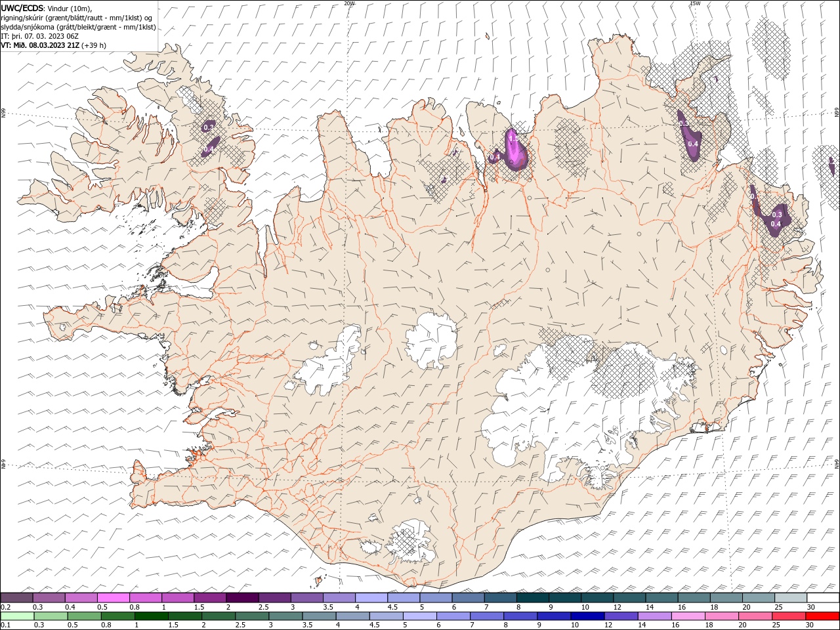Click the slate-blue swatch labeled 6 in purple legend row

click(467, 598)
